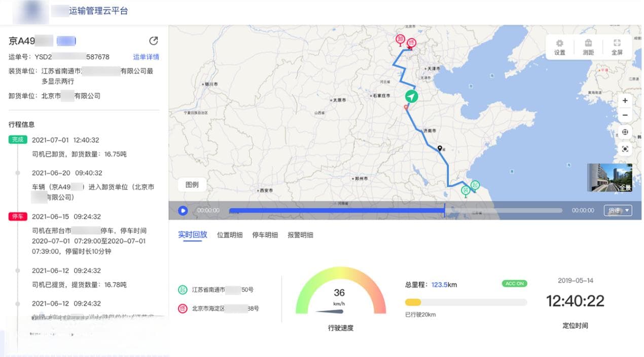Click the 太原市 label on map
Viewport: 644px width, 357px height.
(x=339, y=100)
